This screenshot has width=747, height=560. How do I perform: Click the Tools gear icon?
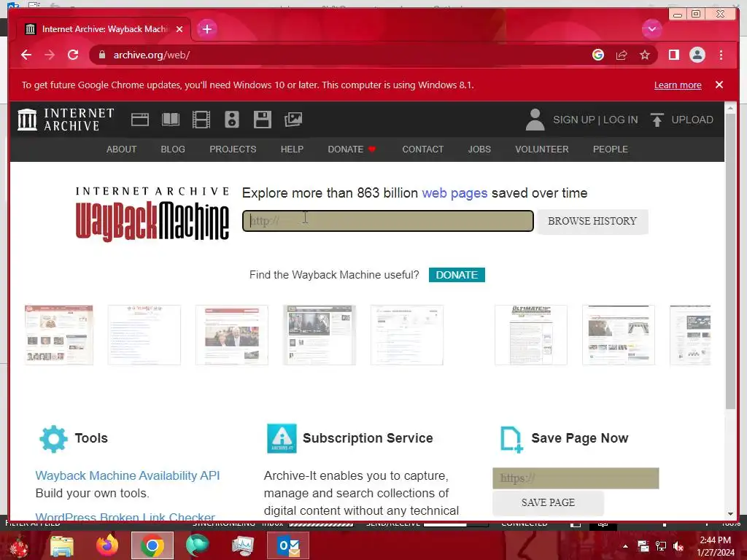coord(53,438)
